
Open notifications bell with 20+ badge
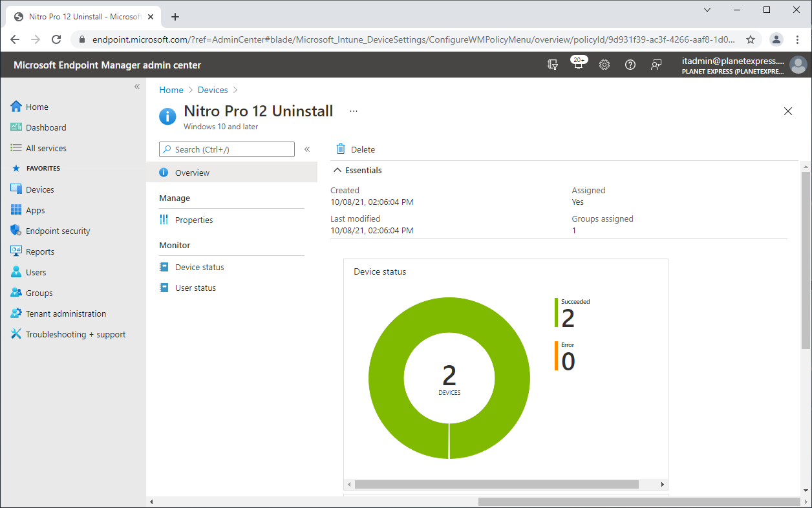[x=578, y=65]
